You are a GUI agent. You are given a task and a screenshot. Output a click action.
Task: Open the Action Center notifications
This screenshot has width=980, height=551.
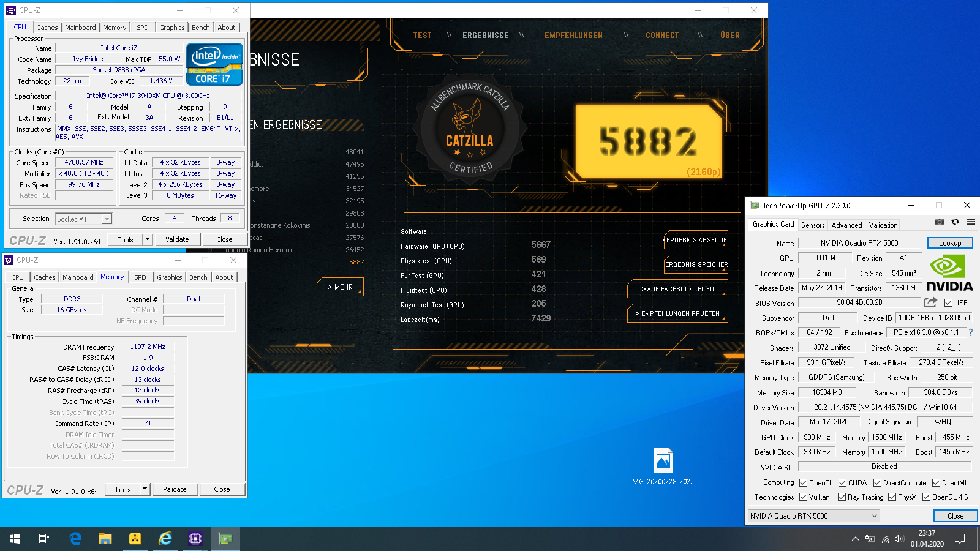coord(960,539)
